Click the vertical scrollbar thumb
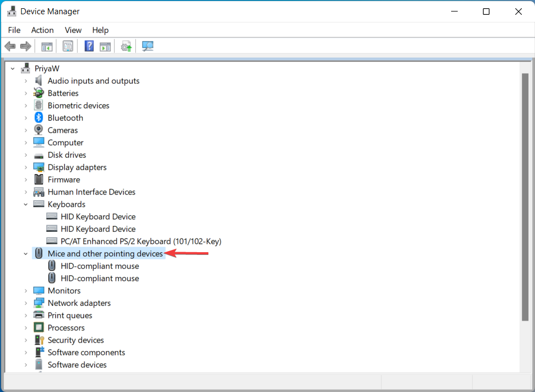The width and height of the screenshot is (535, 392). (525, 197)
